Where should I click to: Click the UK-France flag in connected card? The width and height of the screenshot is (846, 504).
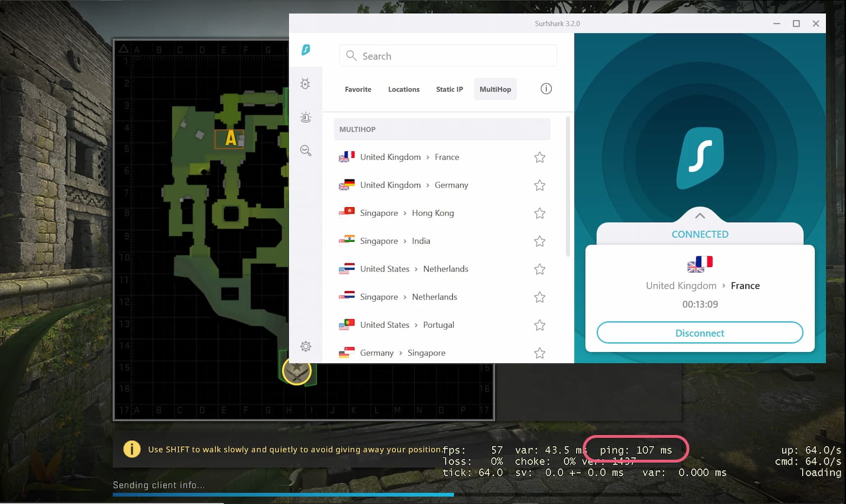[x=700, y=264]
